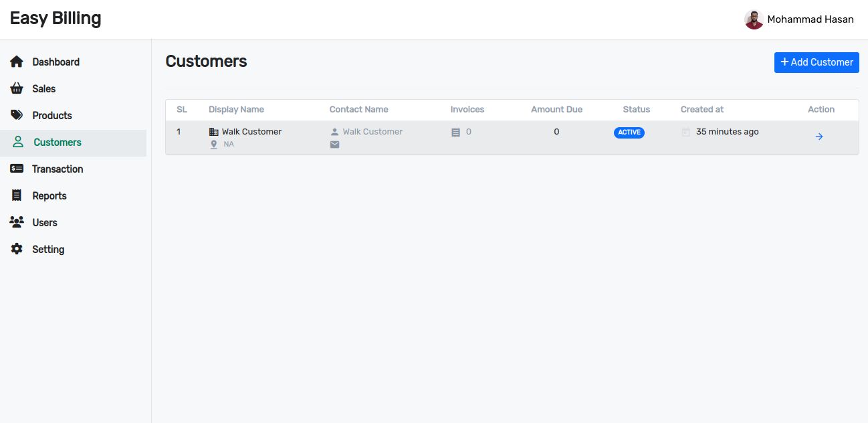Click the Dashboard home icon
Screen dimensions: 868x423
17,62
